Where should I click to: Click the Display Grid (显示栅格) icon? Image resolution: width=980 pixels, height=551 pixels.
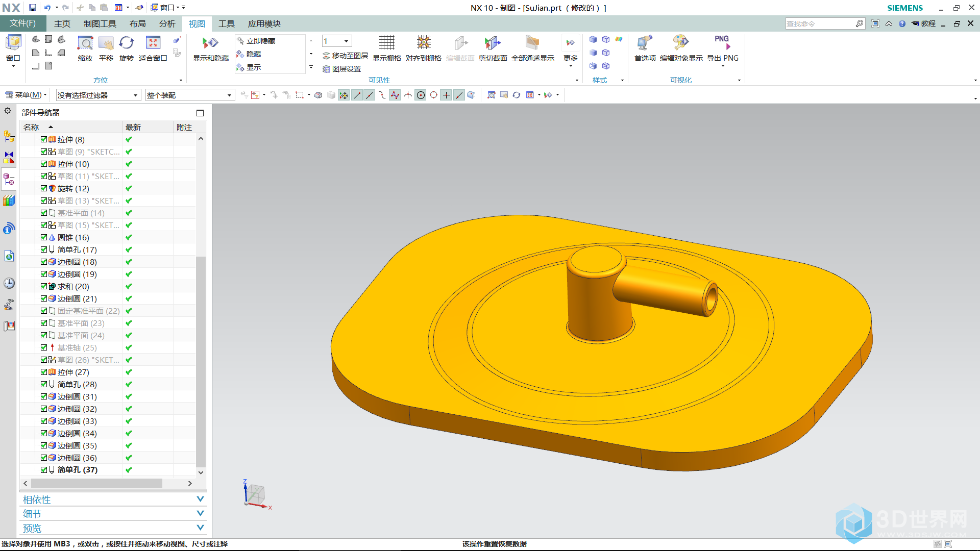tap(386, 43)
